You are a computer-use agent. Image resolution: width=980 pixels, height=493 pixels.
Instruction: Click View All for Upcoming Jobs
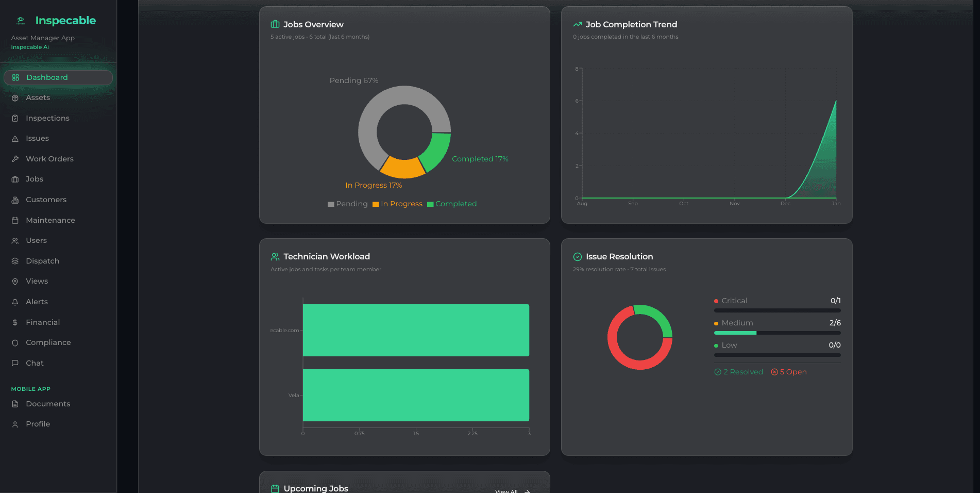coord(512,491)
